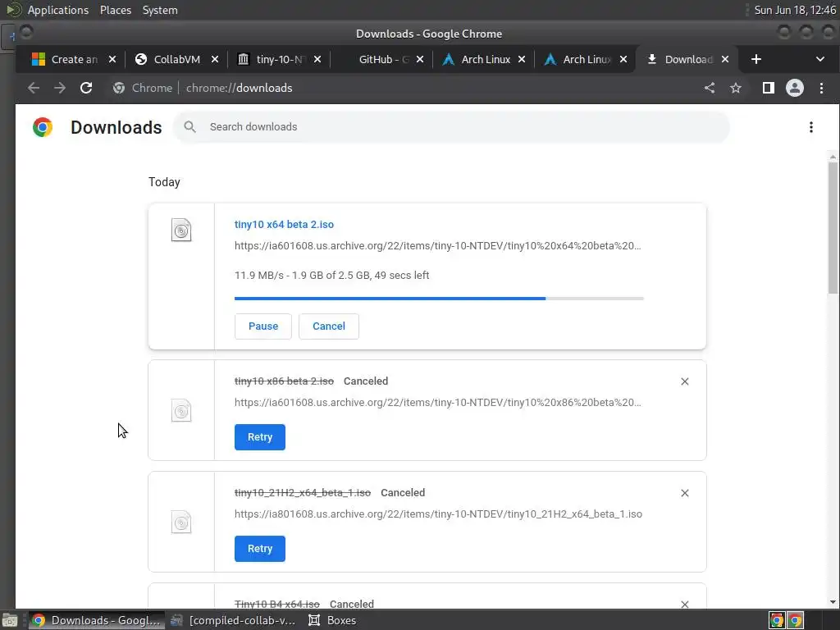Remove Tiny10 B4 x64.iso from list
Image resolution: width=840 pixels, height=630 pixels.
pyautogui.click(x=685, y=605)
